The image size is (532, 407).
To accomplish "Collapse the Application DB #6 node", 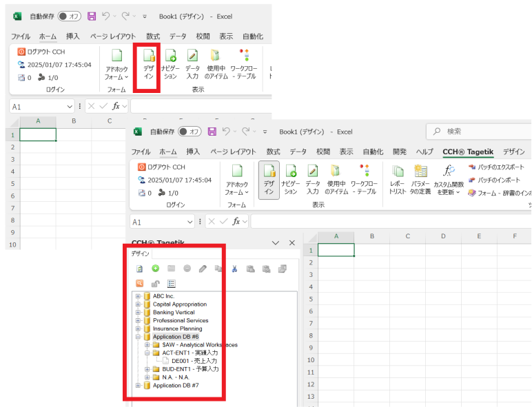I will click(139, 337).
